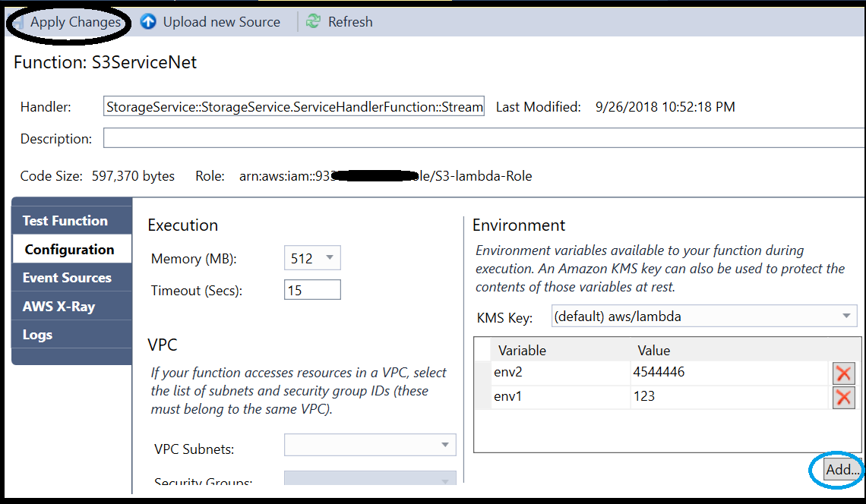Delete the env2 variable with red X
The height and width of the screenshot is (504, 866).
click(843, 373)
